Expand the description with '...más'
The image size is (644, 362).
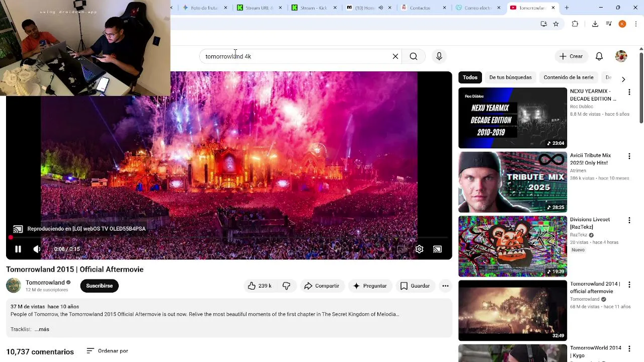pos(42,329)
